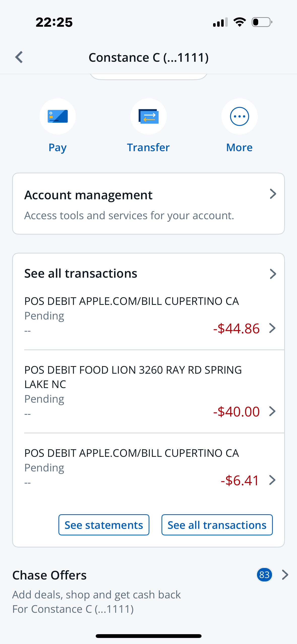Open chevron beside See all transactions heading

(x=273, y=274)
